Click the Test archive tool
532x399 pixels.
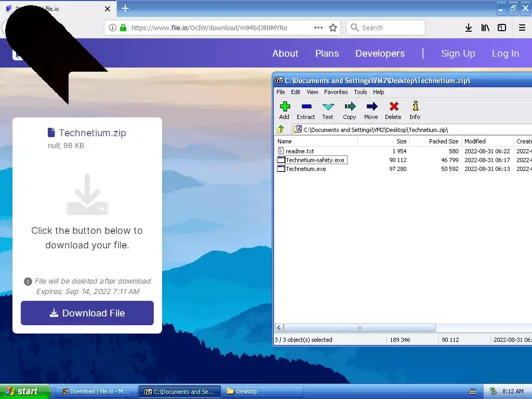pyautogui.click(x=328, y=111)
